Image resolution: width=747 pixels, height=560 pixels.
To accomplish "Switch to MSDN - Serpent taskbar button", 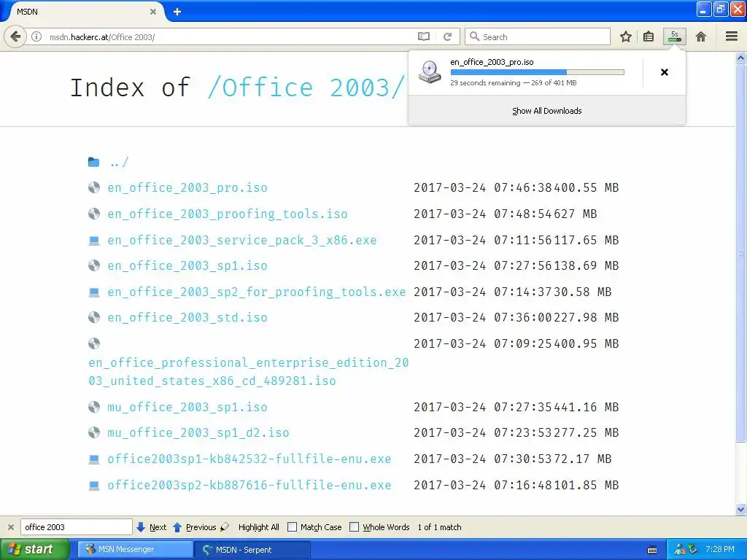I will point(252,550).
